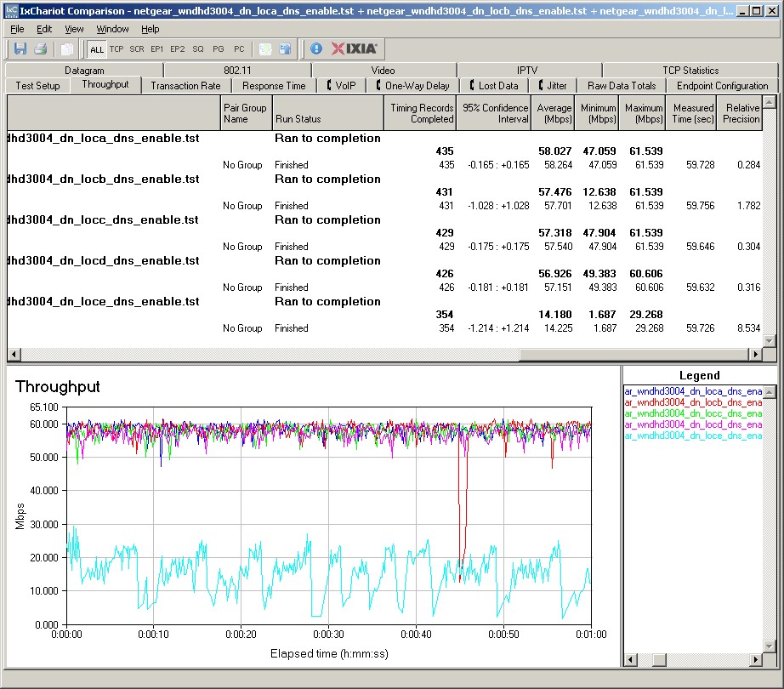Click the Pair Group Name column header
784x689 pixels.
pos(246,113)
